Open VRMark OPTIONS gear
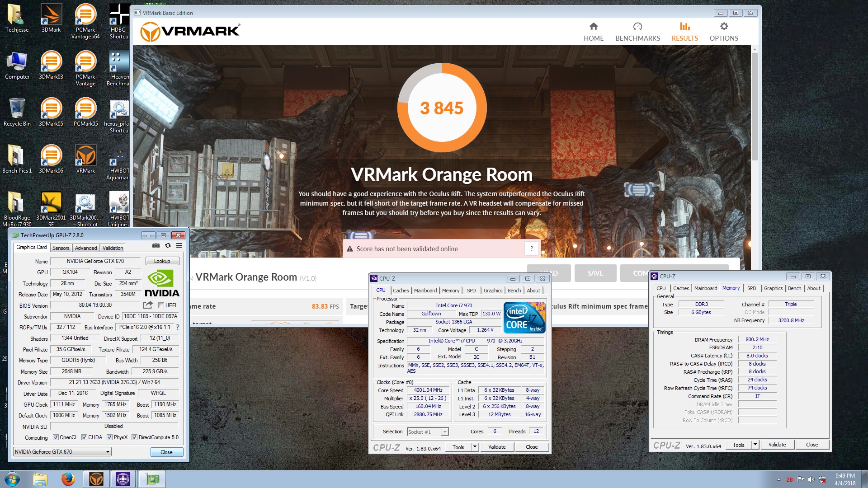868x488 pixels. tap(724, 32)
